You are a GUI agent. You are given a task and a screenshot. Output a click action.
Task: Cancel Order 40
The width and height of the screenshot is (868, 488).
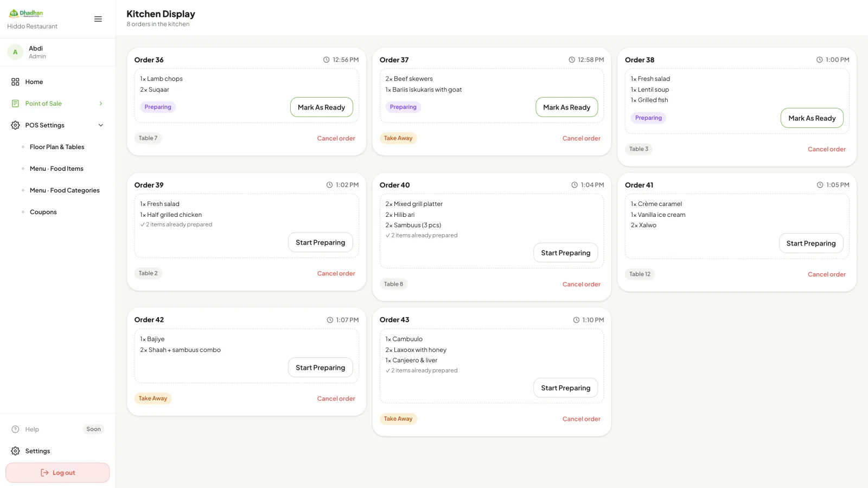[582, 284]
